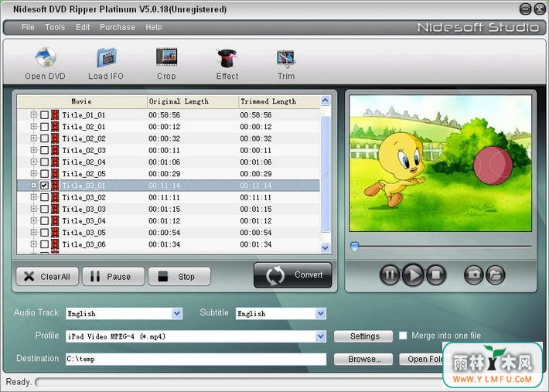This screenshot has width=549, height=392.
Task: Check the Title_02_04 checkbox
Action: coord(45,162)
